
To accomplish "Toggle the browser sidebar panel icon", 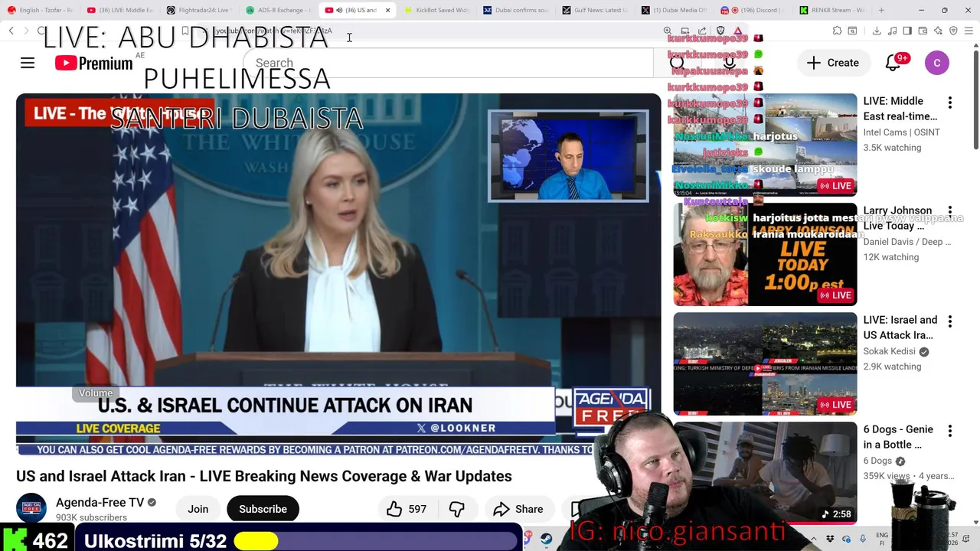I will (x=907, y=31).
